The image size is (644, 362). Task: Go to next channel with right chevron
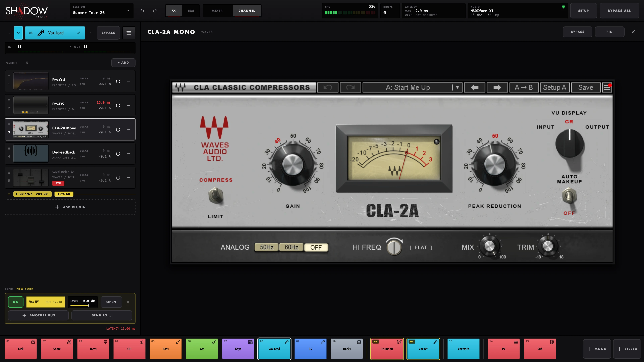90,33
